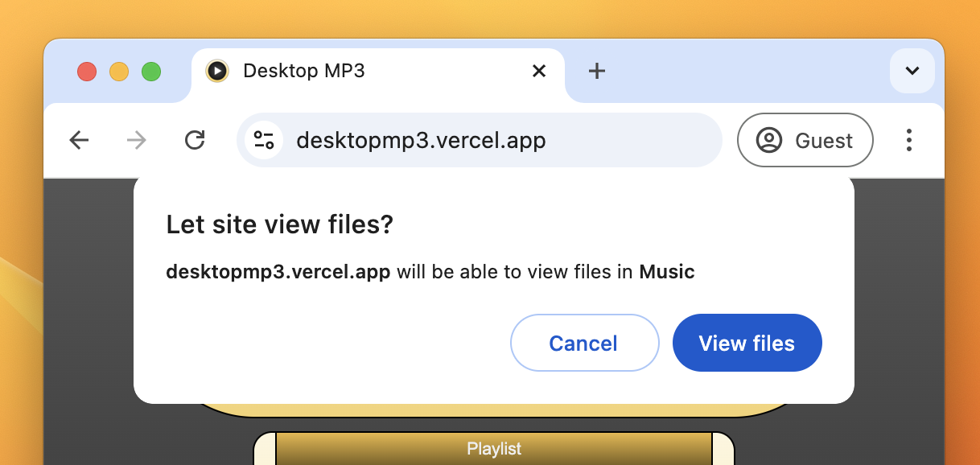Reload the current page
Image resolution: width=980 pixels, height=465 pixels.
click(x=195, y=140)
